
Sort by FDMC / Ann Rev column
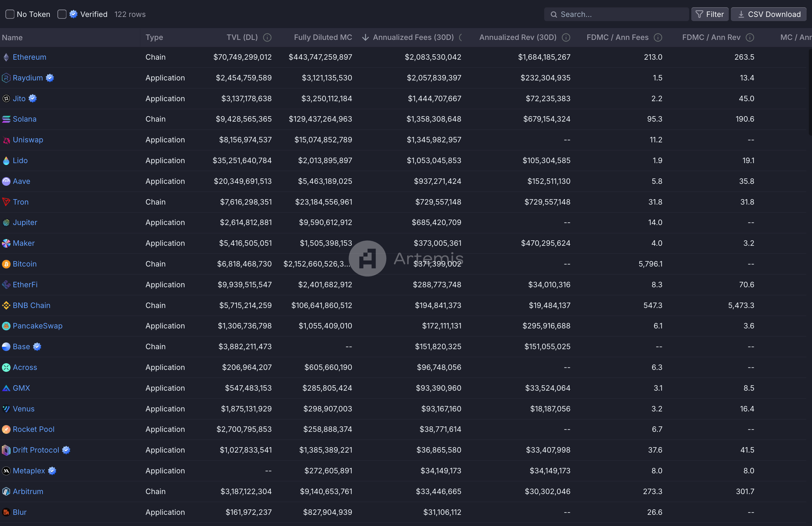coord(711,38)
